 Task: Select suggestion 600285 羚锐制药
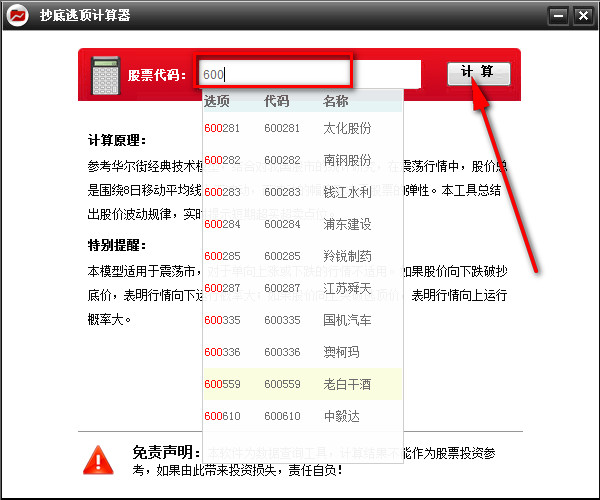[303, 256]
